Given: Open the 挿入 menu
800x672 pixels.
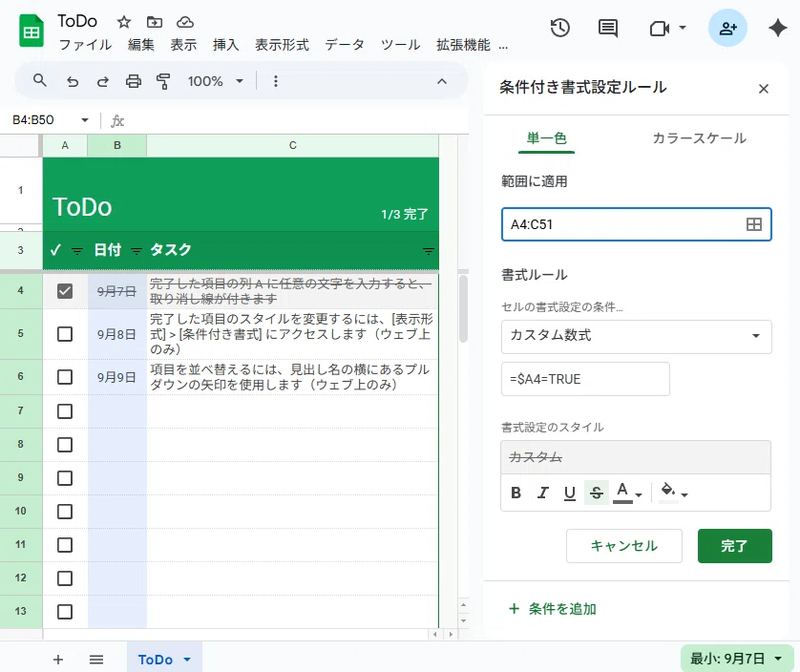Looking at the screenshot, I should coord(226,45).
